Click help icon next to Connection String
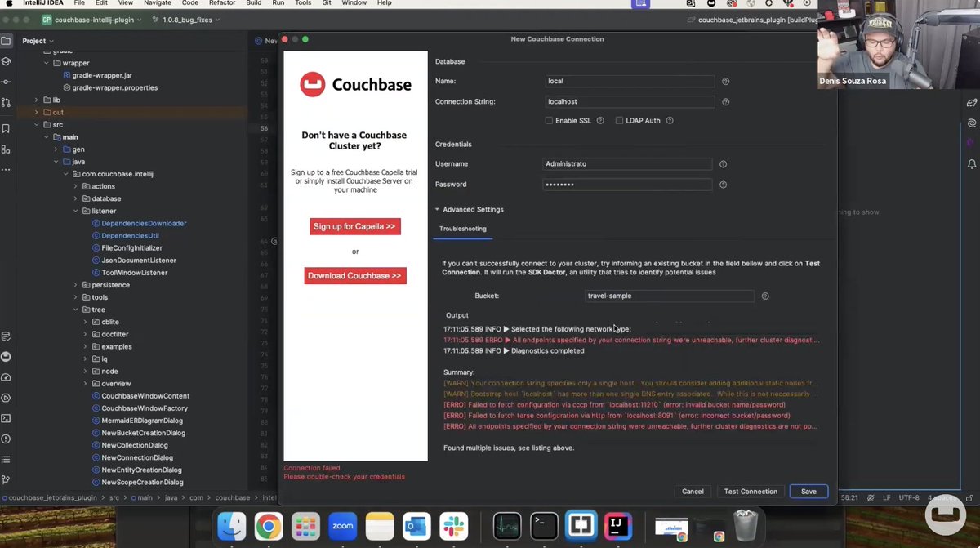Viewport: 980px width, 548px height. (x=725, y=102)
